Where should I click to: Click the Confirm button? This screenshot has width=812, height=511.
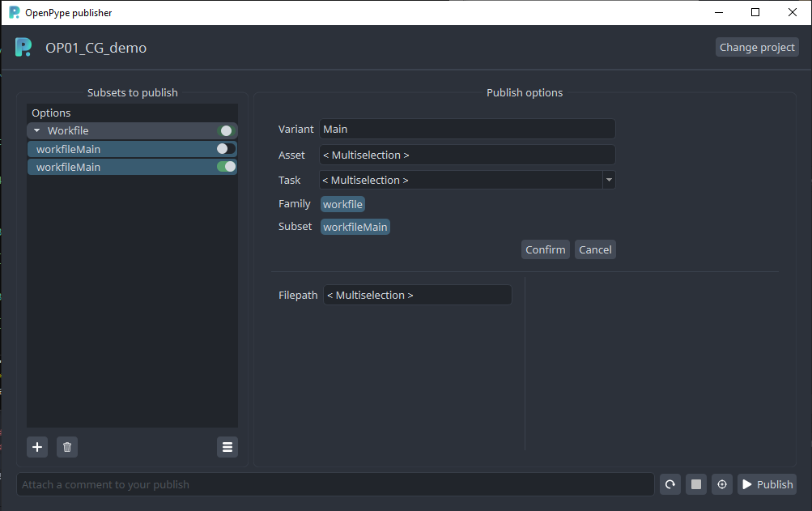(545, 249)
